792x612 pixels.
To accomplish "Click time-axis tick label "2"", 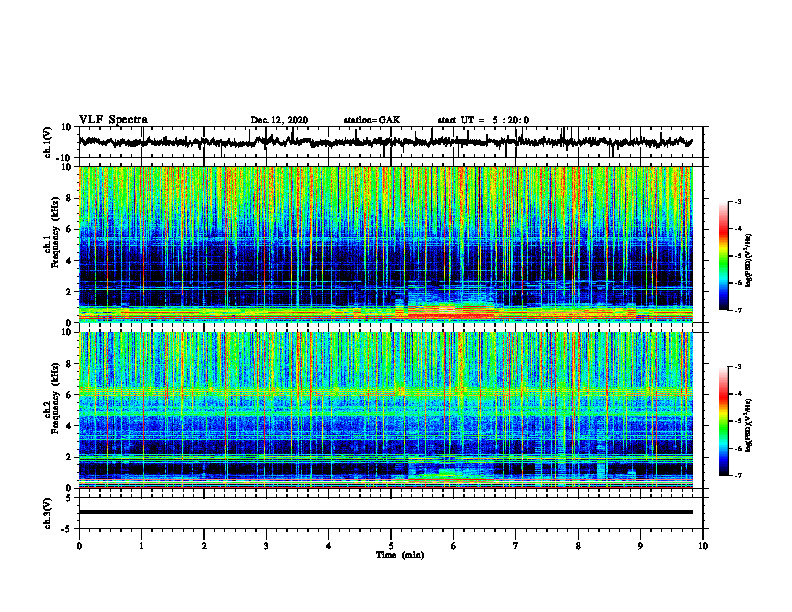I will [204, 546].
